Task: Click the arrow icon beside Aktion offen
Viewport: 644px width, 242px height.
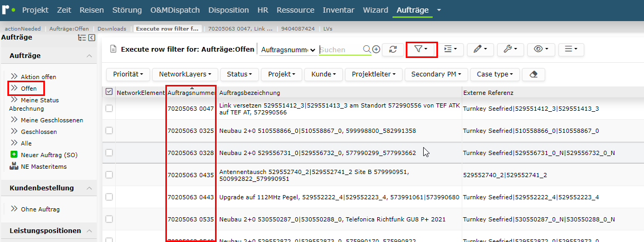Action: 14,77
